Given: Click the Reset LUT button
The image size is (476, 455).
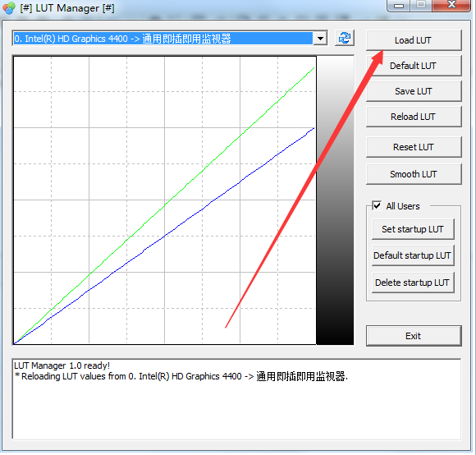Looking at the screenshot, I should pos(414,147).
